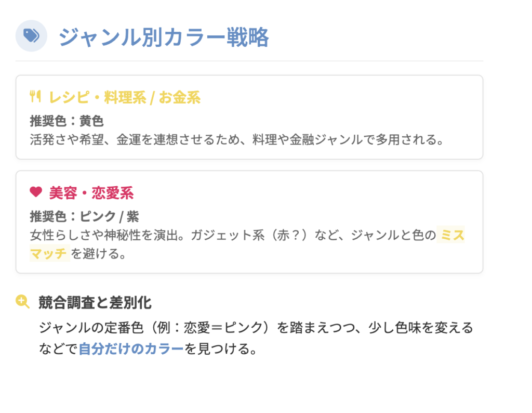This screenshot has width=532, height=413.
Task: Click the 美容・恋愛系 heading
Action: coord(91,193)
